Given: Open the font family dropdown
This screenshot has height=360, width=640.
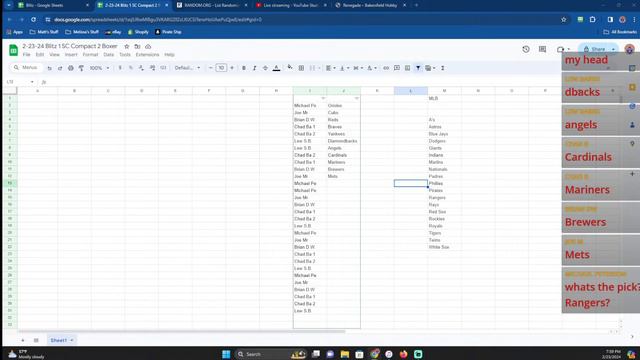Looking at the screenshot, I should pyautogui.click(x=187, y=68).
